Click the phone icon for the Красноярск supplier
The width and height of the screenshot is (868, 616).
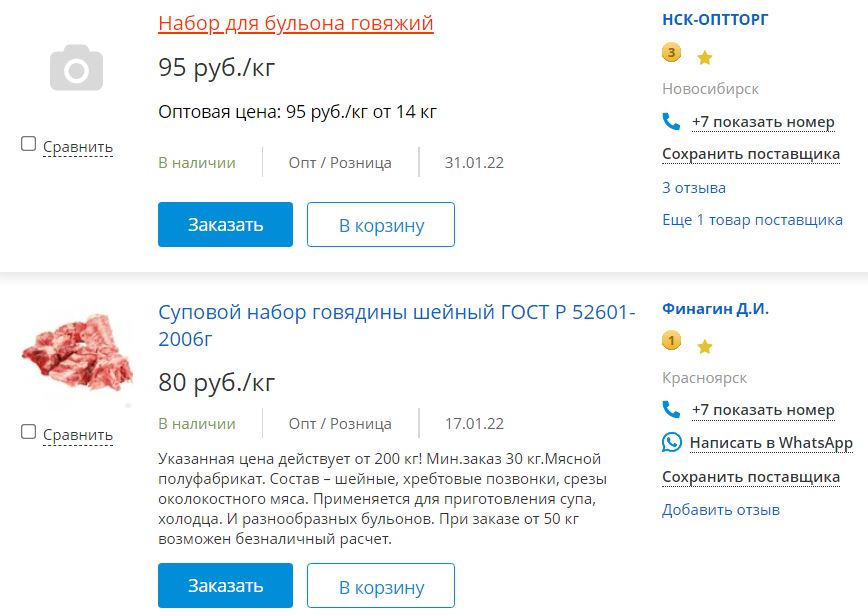pos(671,410)
